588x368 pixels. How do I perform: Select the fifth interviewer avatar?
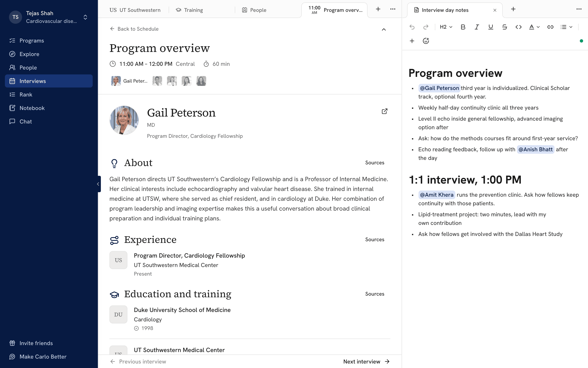pos(201,81)
